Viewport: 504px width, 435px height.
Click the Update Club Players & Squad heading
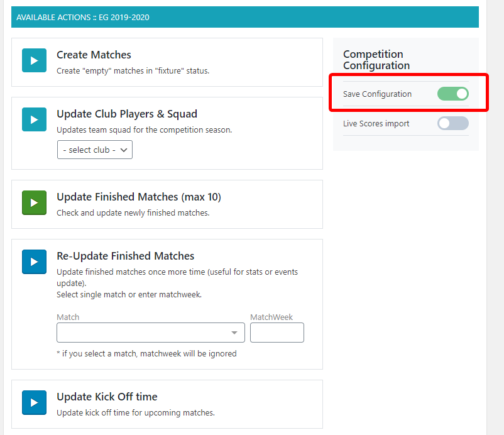(127, 114)
